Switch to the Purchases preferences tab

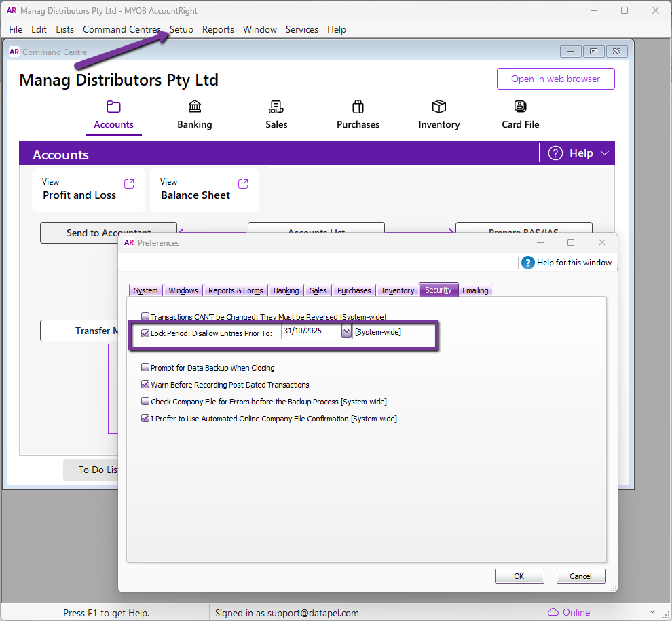pos(354,290)
